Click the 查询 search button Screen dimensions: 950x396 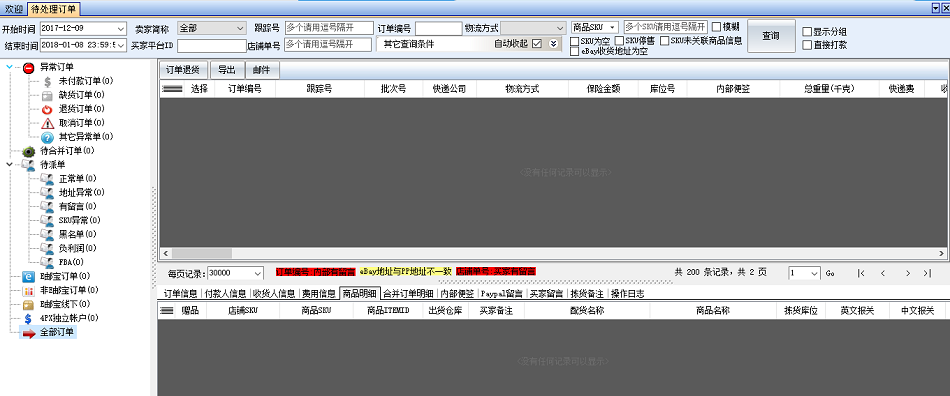771,36
